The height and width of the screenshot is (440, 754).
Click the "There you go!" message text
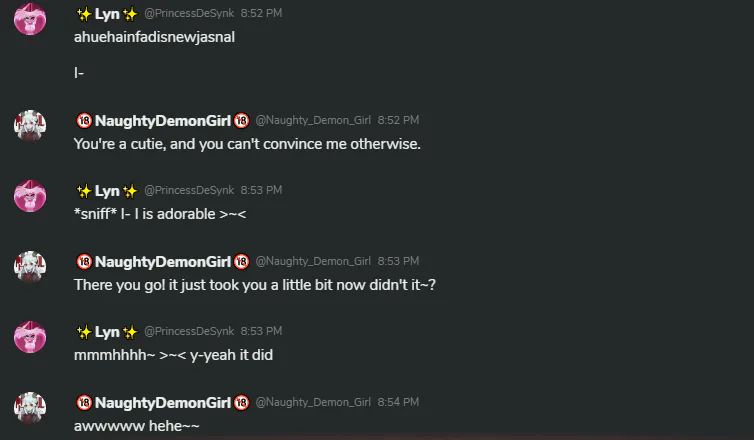tap(255, 285)
